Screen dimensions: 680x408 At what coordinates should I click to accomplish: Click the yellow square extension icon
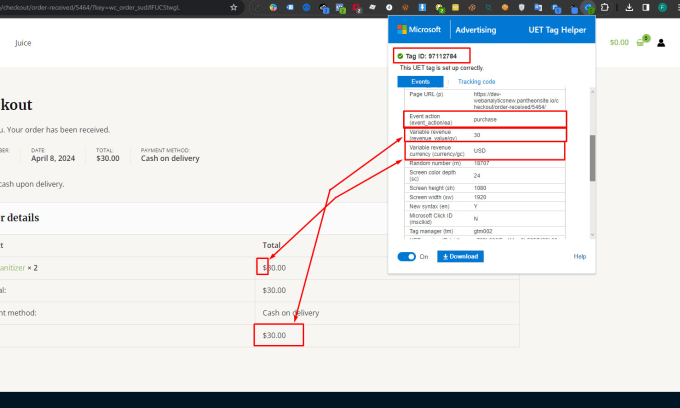point(455,7)
